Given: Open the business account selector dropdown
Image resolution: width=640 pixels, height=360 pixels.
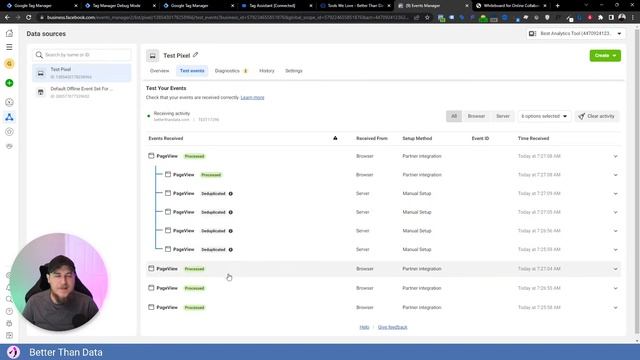Looking at the screenshot, I should 575,33.
